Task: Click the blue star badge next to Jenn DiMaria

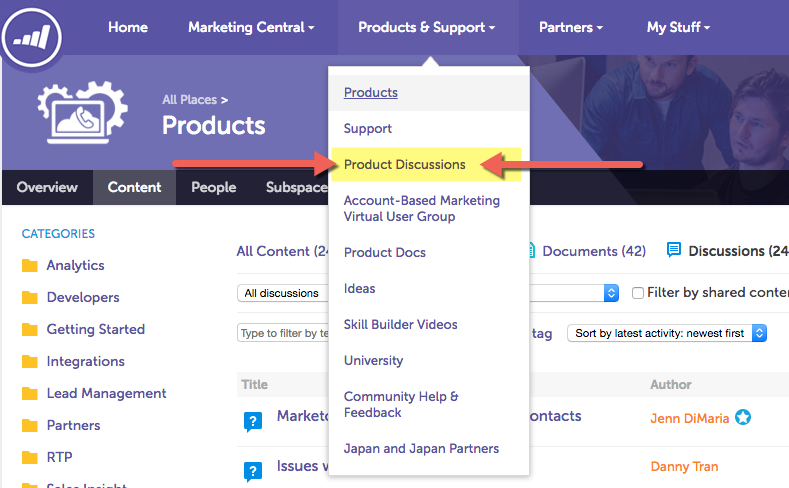Action: point(743,417)
